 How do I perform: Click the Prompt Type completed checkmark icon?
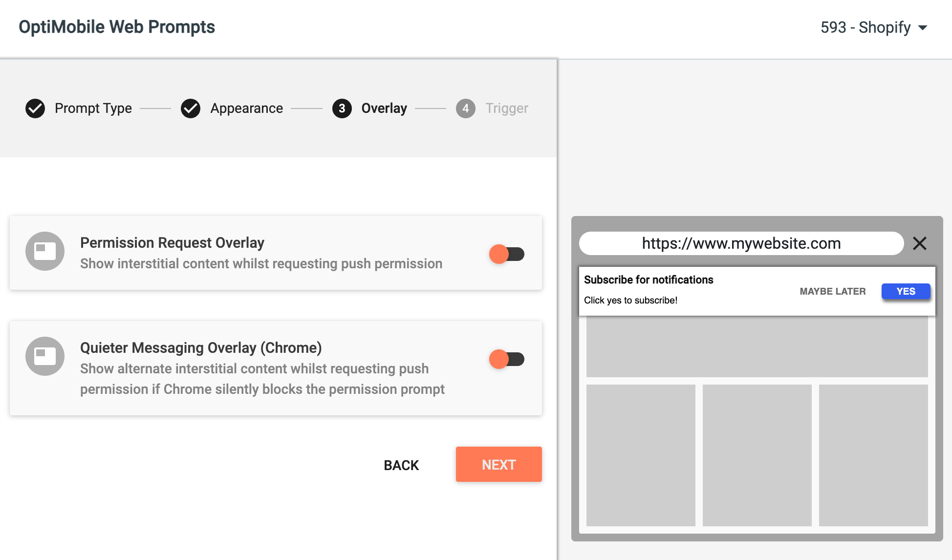(35, 108)
